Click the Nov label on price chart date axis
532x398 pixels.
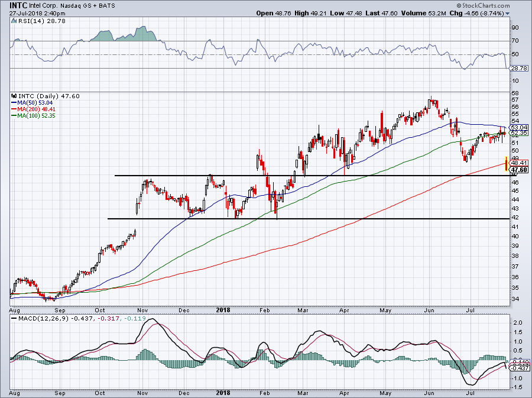pos(142,310)
